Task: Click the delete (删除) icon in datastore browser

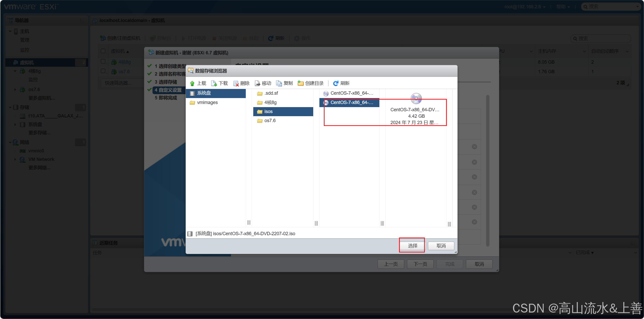Action: click(236, 83)
